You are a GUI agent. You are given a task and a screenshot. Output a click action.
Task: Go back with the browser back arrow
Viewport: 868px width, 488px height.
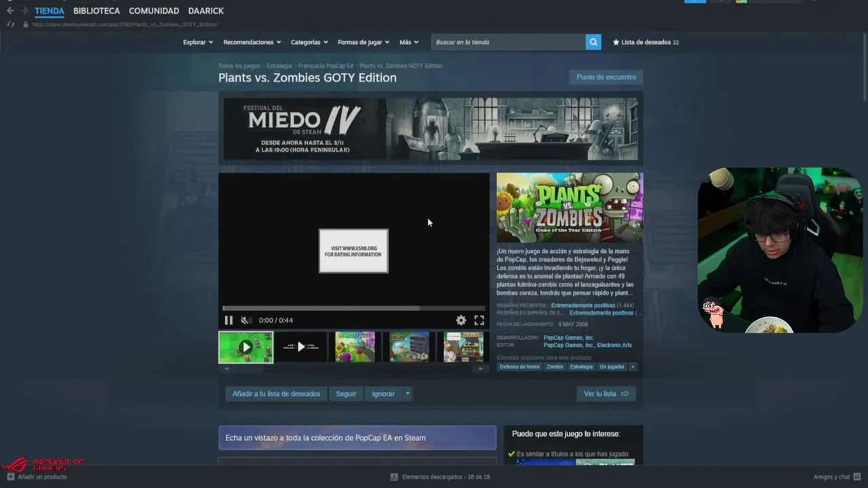[x=10, y=11]
